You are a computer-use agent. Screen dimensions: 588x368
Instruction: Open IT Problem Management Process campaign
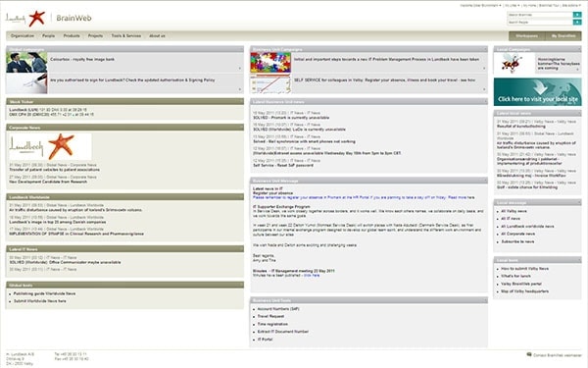click(387, 59)
